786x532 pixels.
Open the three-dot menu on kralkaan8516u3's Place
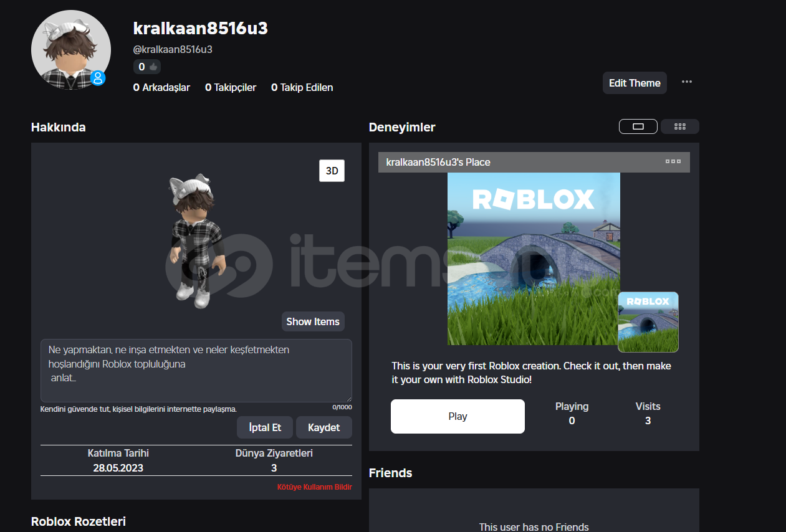point(673,161)
